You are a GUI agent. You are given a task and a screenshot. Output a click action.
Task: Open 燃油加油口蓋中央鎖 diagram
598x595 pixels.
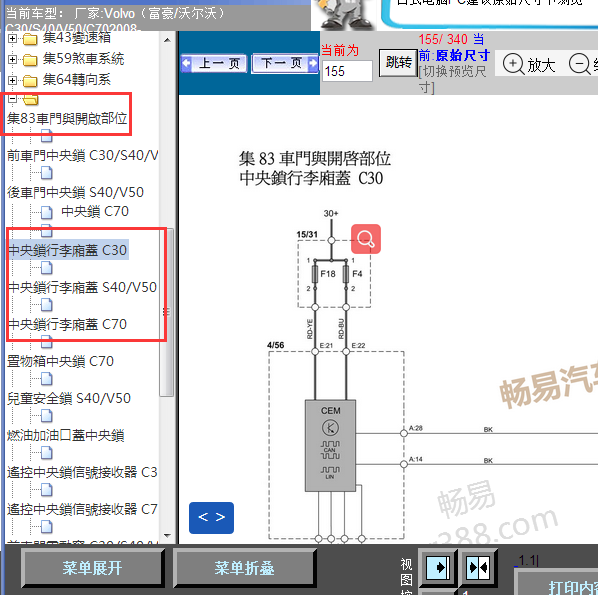[x=66, y=436]
